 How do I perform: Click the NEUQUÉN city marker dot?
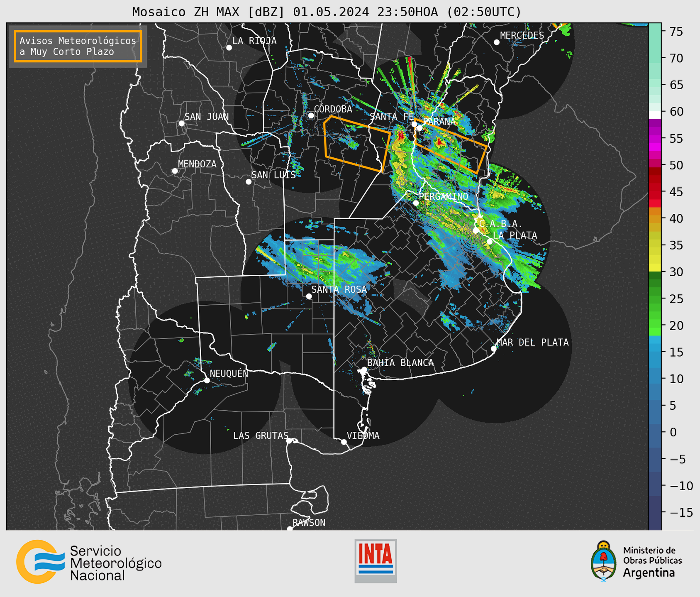(x=207, y=380)
